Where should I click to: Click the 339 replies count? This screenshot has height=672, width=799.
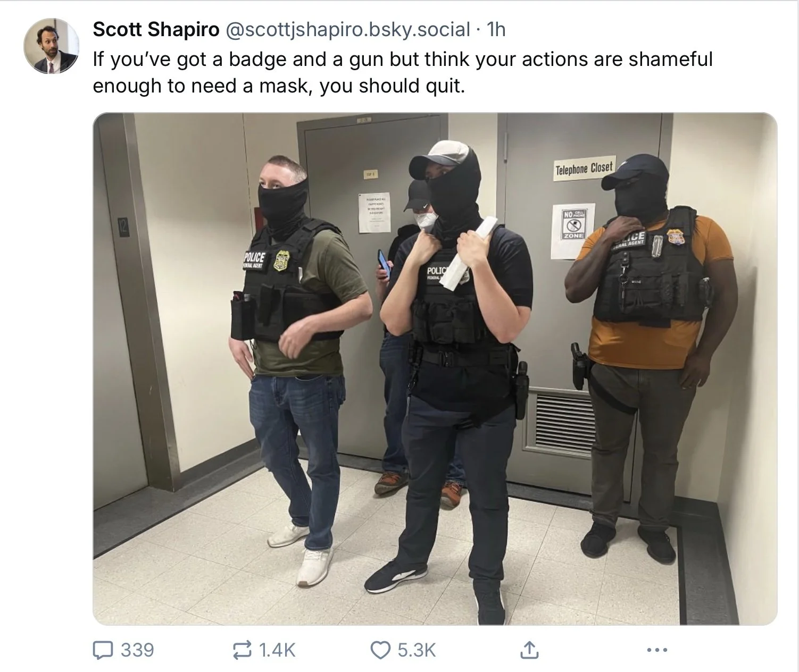(137, 650)
